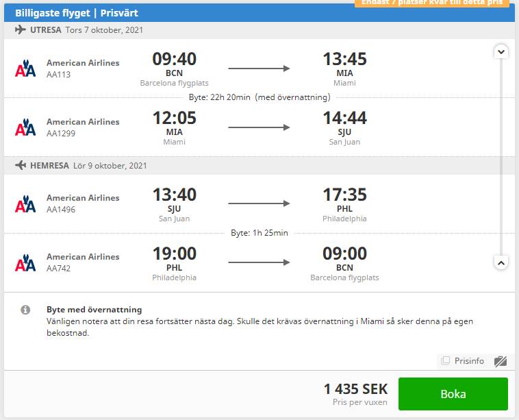Click American Airlines logo for flight AA113

[x=25, y=69]
